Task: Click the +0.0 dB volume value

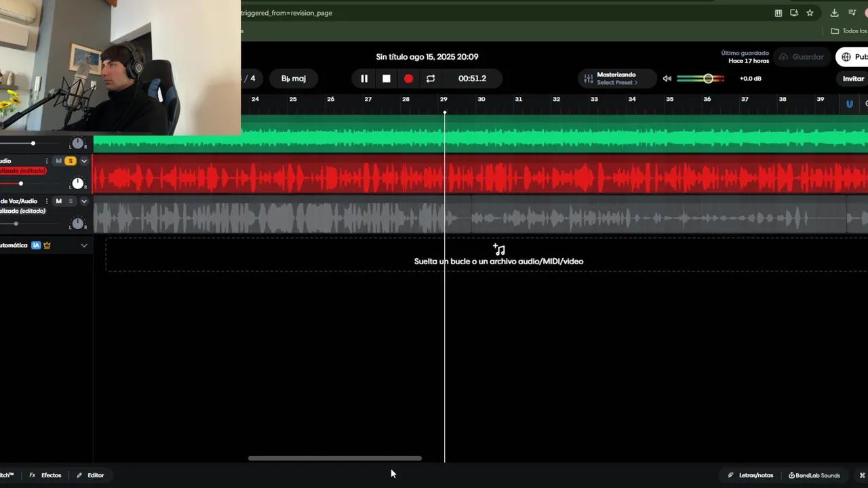Action: coord(750,79)
